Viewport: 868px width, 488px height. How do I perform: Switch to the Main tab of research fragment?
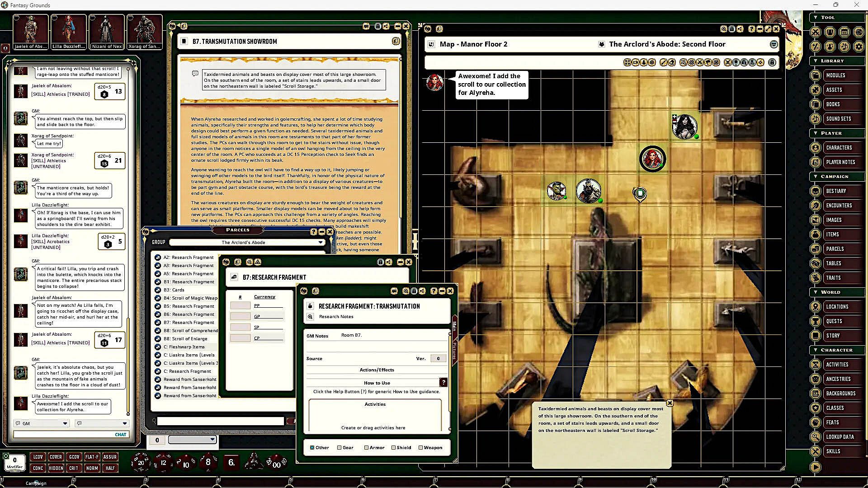454,326
